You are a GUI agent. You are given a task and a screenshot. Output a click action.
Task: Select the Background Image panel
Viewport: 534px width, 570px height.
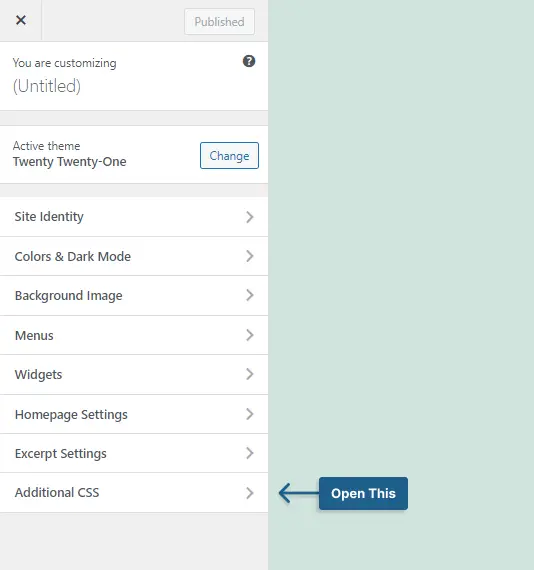pos(134,296)
